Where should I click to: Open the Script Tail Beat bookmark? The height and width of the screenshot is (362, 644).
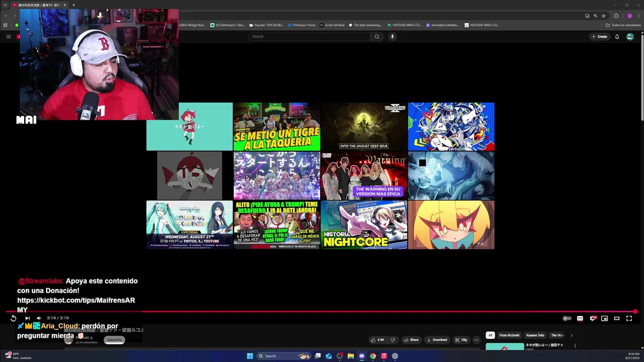coord(332,25)
